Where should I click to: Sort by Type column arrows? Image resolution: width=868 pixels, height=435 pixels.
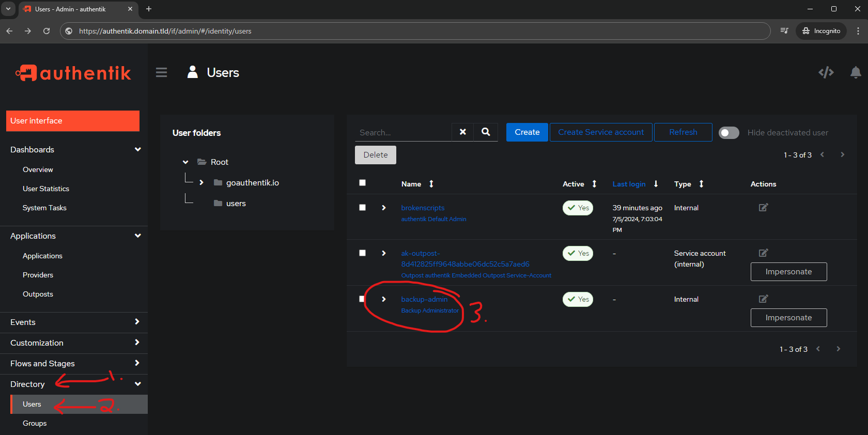coord(701,184)
